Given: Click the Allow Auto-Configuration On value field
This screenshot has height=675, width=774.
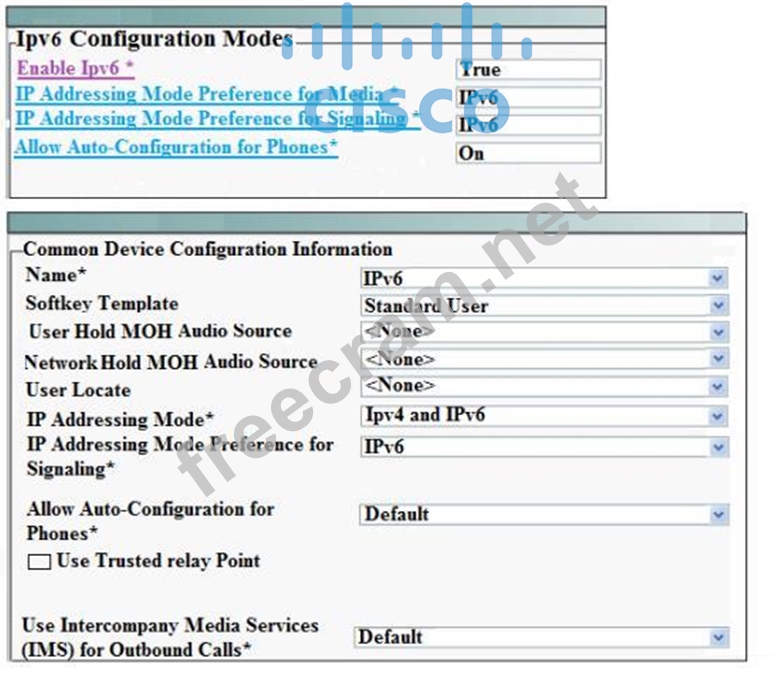Looking at the screenshot, I should point(528,154).
